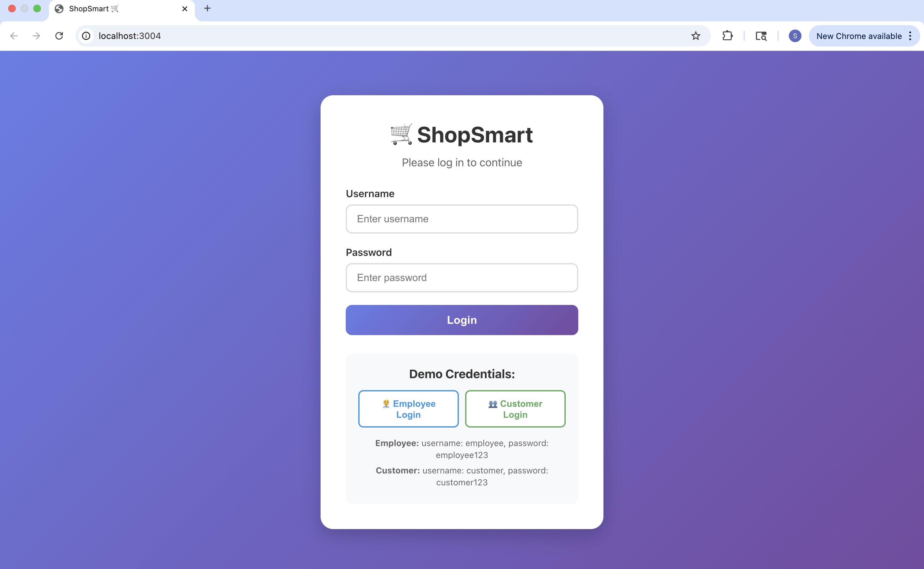Open a new tab with plus button
The height and width of the screenshot is (569, 924).
coord(207,8)
